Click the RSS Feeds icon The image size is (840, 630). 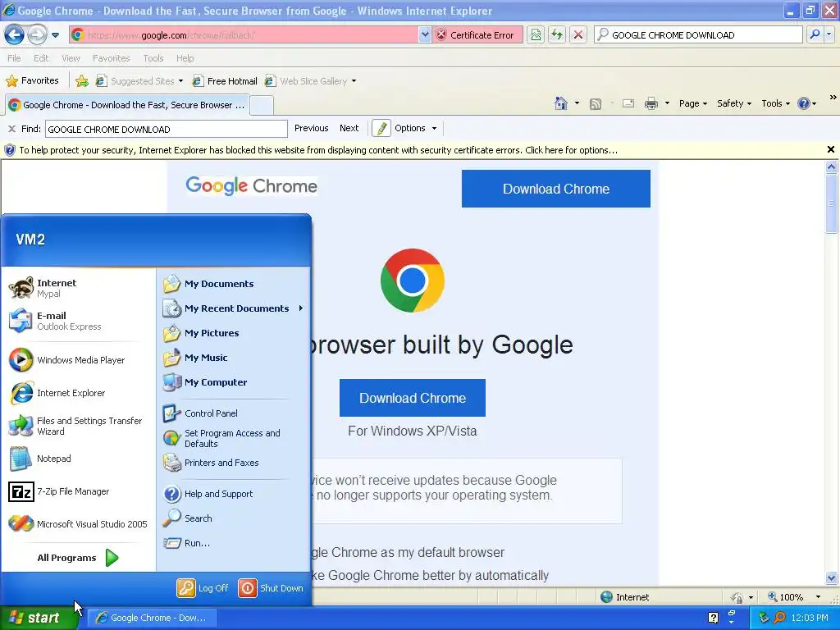tap(596, 104)
